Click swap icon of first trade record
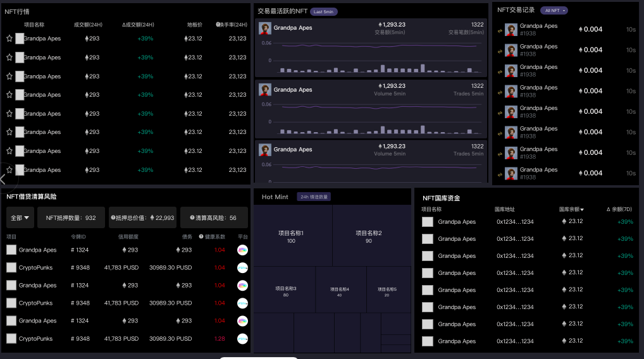Screen dimensions: 644x359 pyautogui.click(x=499, y=30)
